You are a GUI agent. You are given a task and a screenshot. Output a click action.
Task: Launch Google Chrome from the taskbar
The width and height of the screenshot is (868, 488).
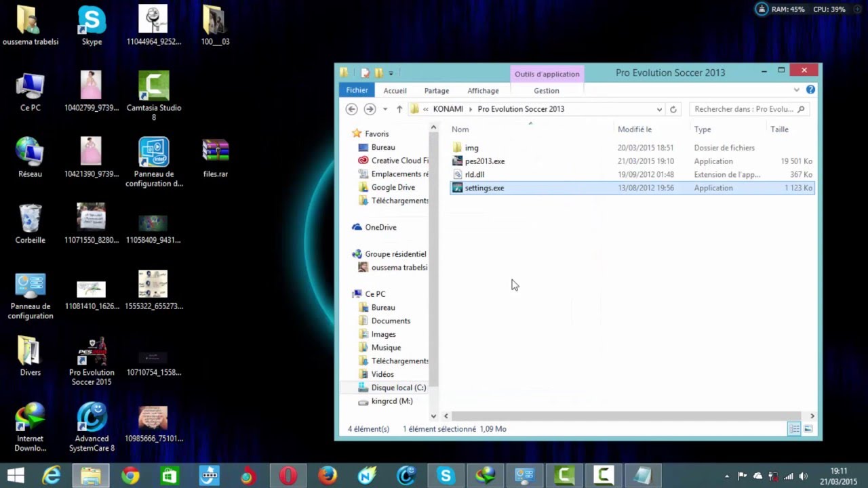[130, 476]
